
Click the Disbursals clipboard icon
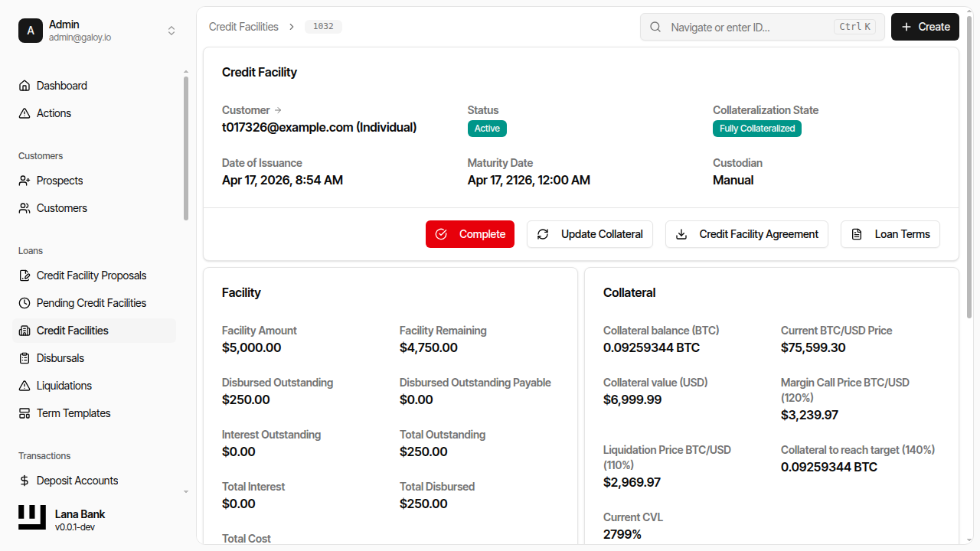24,358
